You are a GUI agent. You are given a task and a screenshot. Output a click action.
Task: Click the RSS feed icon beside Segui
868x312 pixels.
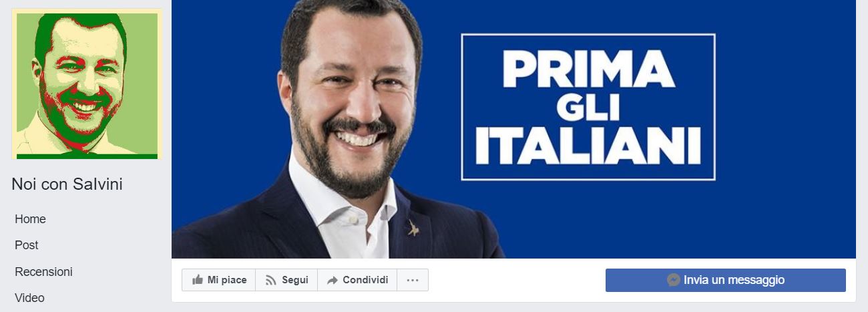tap(271, 281)
